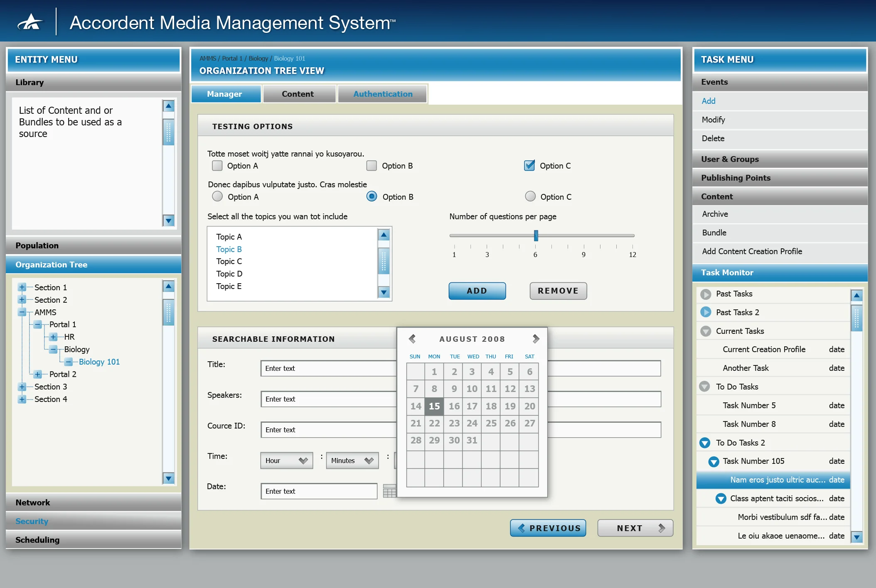This screenshot has width=876, height=588.
Task: Expand the HR tree node
Action: [53, 337]
